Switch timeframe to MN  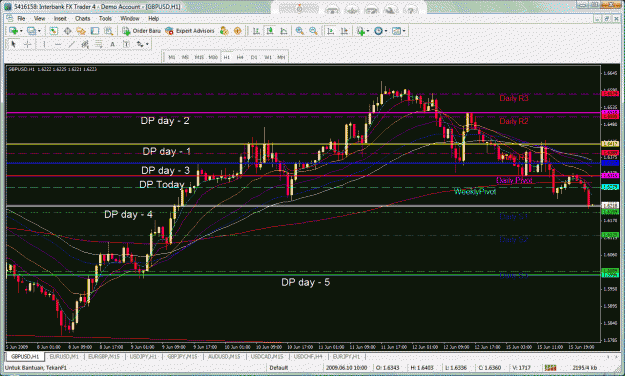click(x=281, y=57)
